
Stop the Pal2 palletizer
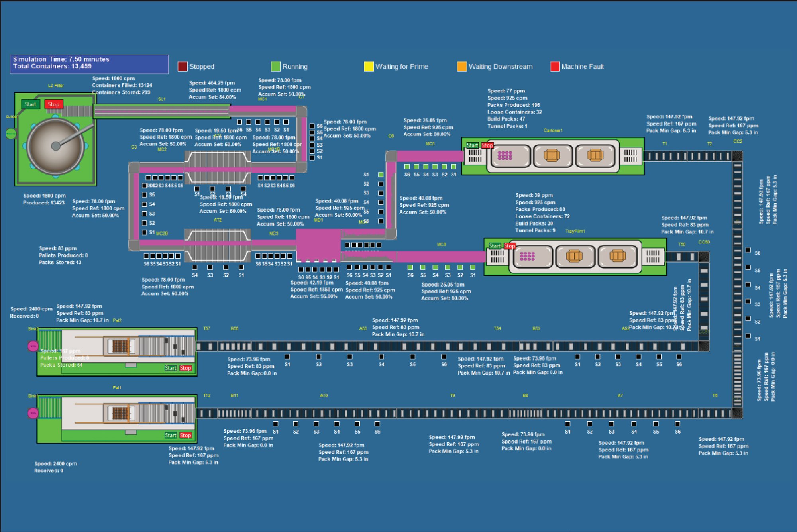(x=185, y=368)
